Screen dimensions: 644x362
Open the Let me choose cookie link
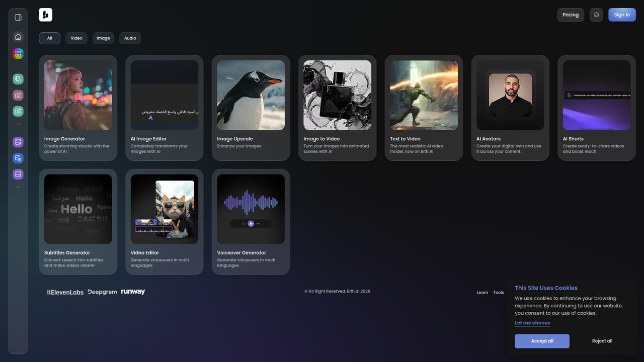532,323
